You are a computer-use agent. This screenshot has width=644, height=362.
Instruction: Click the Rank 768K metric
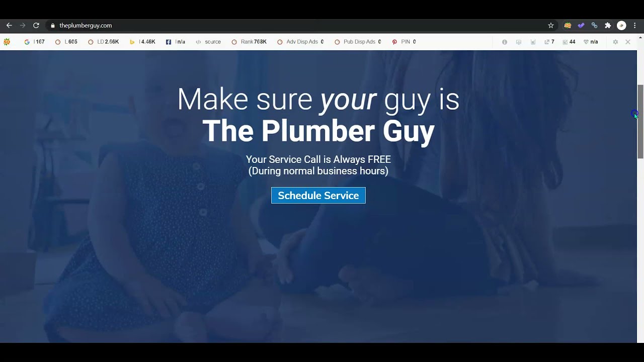(x=249, y=42)
